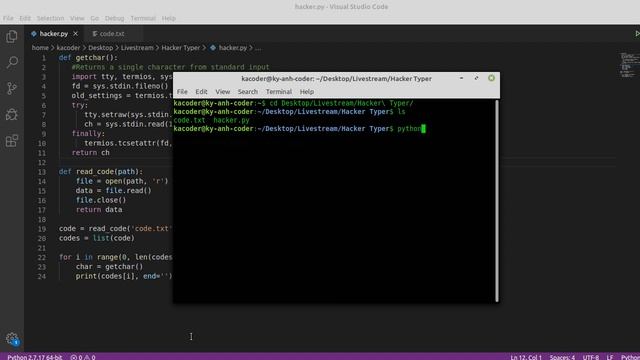
Task: Open VS Code Selection menu
Action: click(50, 18)
